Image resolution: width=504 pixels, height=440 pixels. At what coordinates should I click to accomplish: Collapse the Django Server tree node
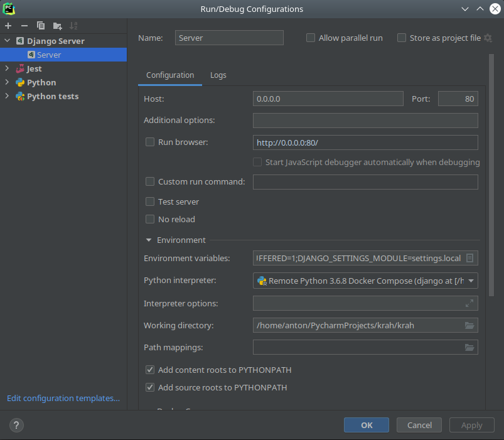pyautogui.click(x=7, y=41)
